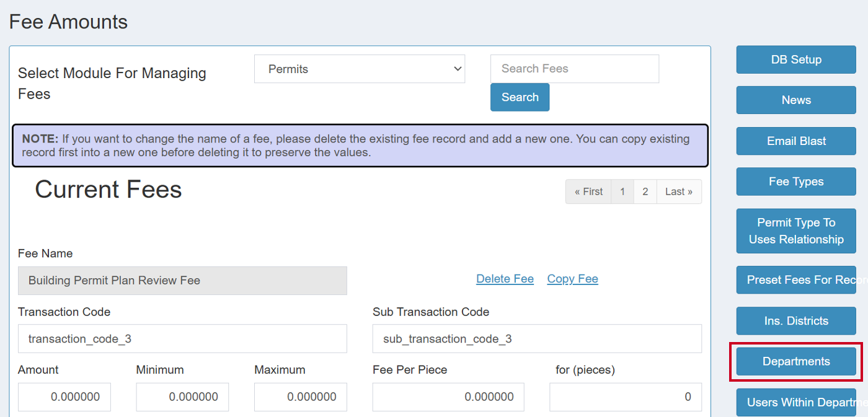
Task: Select page 1 in pagination
Action: (x=622, y=191)
